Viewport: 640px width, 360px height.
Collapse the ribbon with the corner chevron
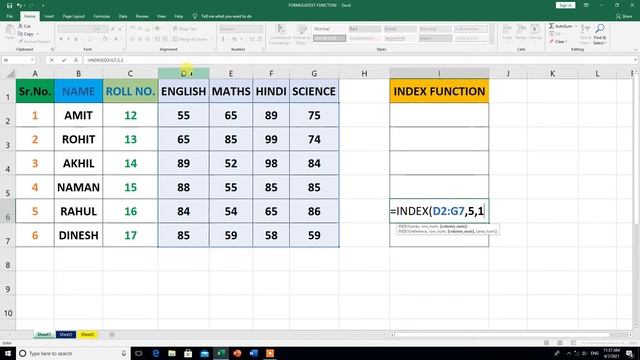(635, 50)
